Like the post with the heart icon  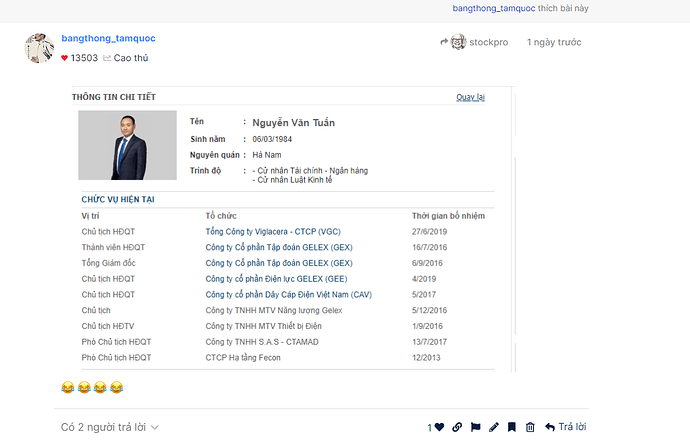439,427
